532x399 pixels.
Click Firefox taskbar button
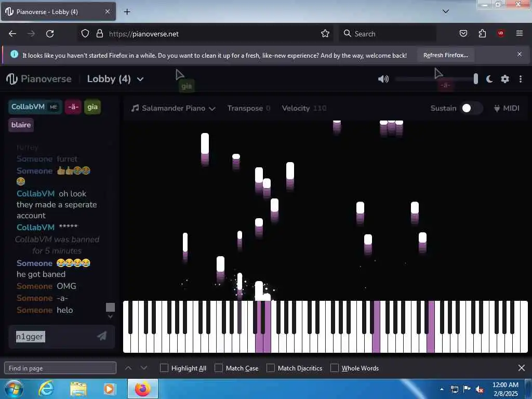coord(143,389)
